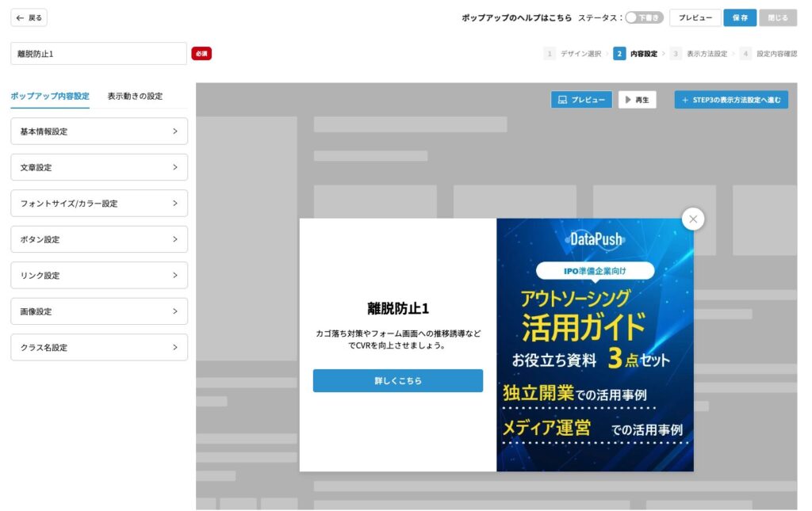Expand ボタン設定 section

tap(99, 239)
